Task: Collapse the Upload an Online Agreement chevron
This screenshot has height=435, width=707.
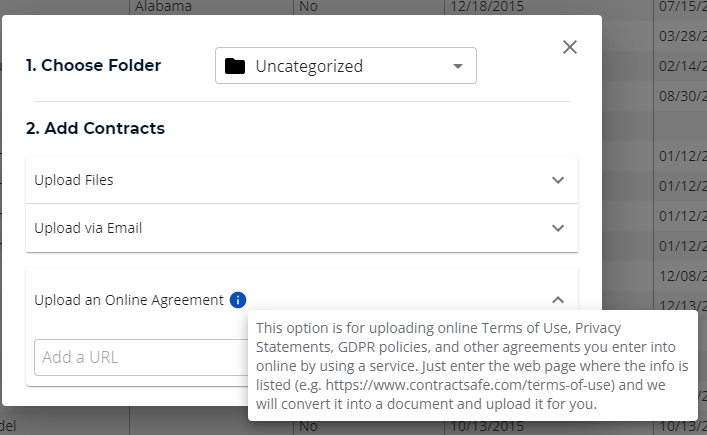Action: (558, 300)
